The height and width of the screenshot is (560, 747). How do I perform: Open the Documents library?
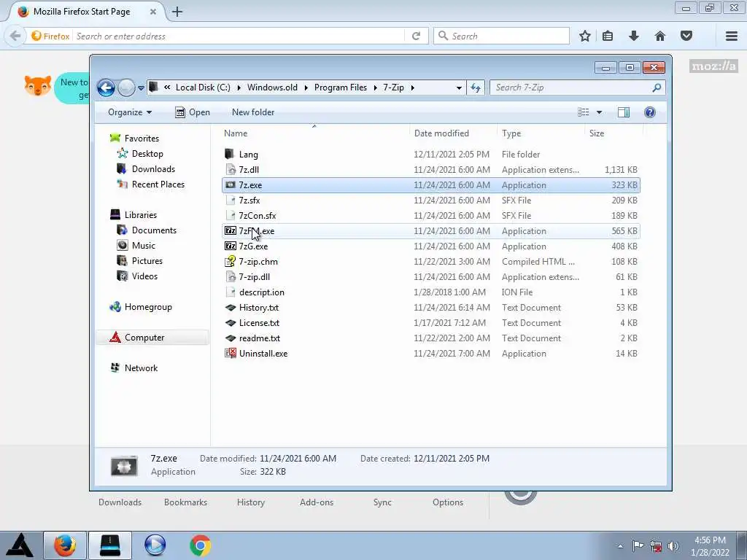coord(154,230)
